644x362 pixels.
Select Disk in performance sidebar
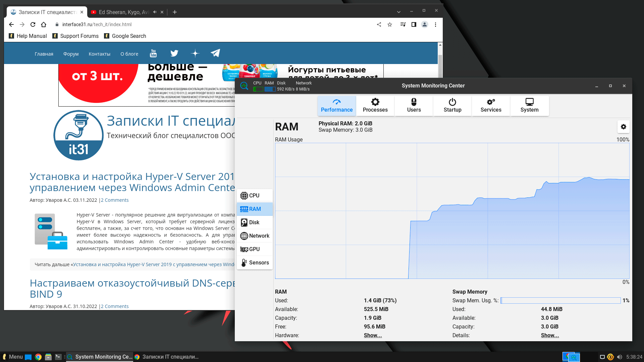(x=255, y=222)
